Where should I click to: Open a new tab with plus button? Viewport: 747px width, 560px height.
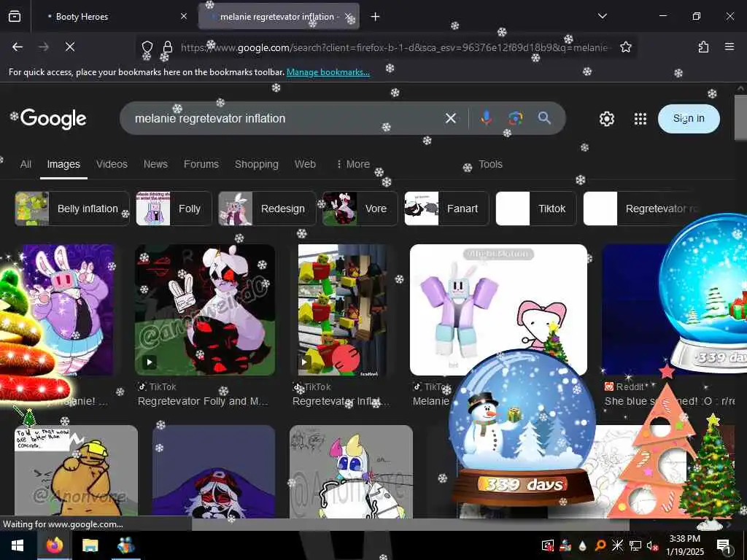(375, 17)
